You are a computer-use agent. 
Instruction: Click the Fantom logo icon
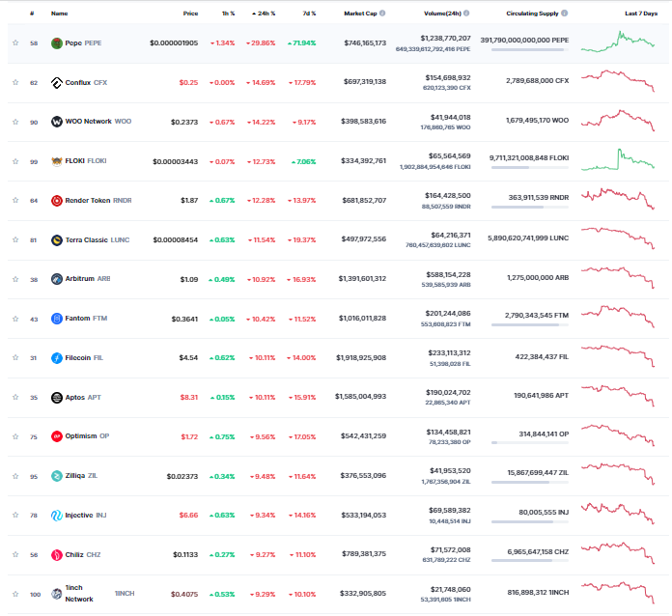pyautogui.click(x=57, y=319)
